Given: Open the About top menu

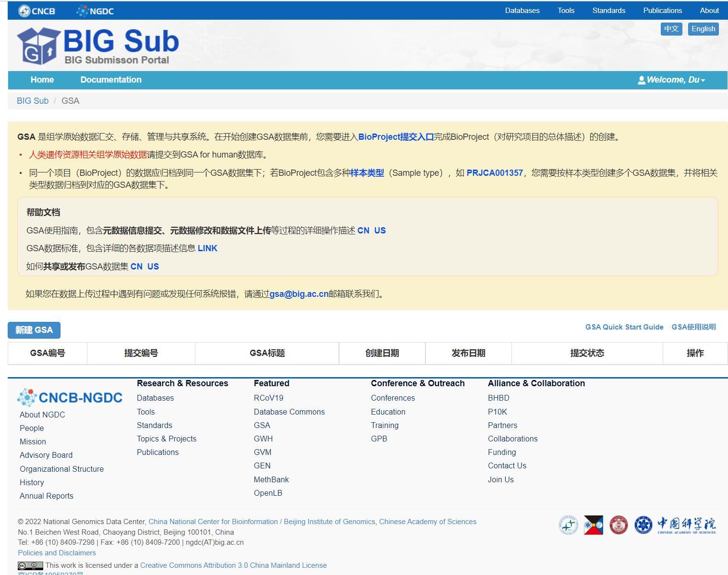Looking at the screenshot, I should [x=709, y=11].
